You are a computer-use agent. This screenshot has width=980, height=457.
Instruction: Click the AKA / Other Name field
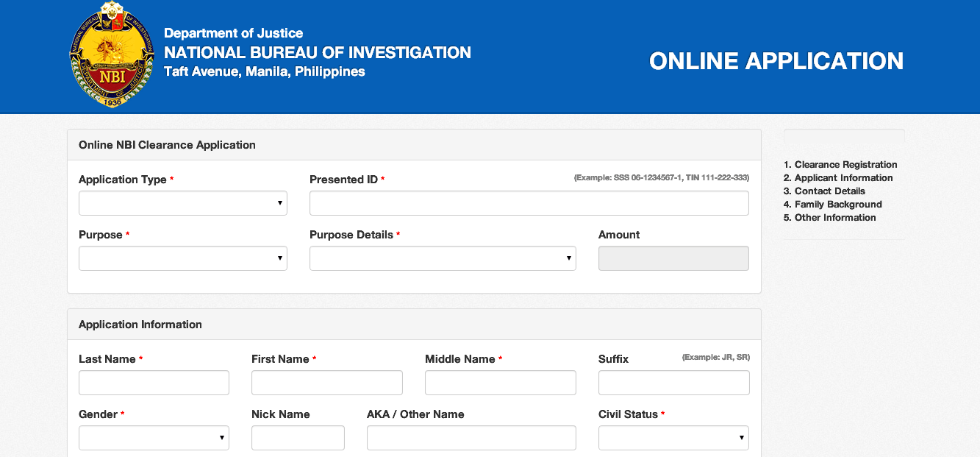point(471,437)
